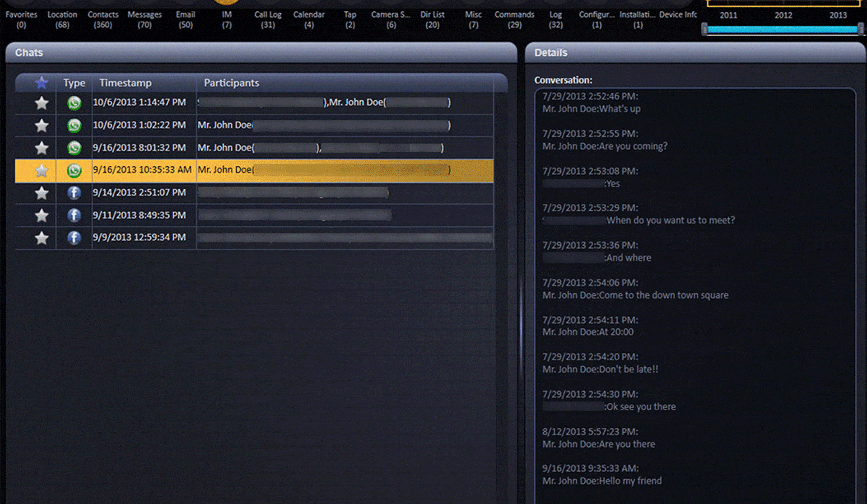Toggle star favorite on second chat row

41,125
